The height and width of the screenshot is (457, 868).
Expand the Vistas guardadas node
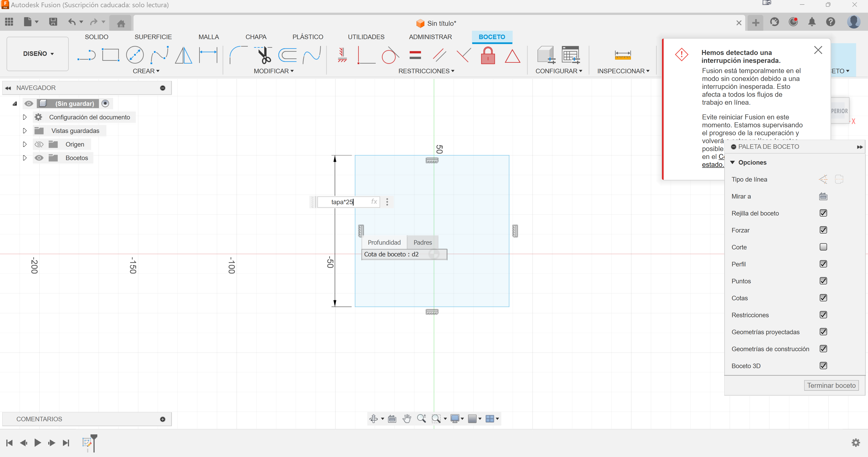click(25, 130)
